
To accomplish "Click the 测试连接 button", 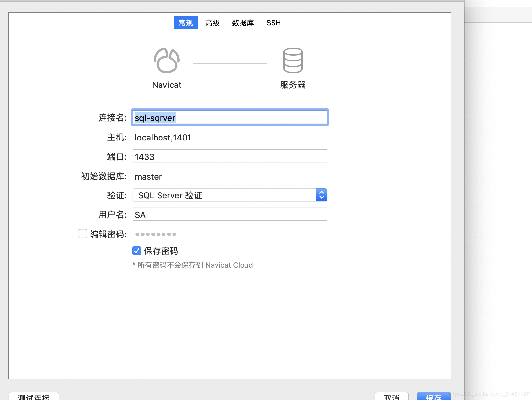I will tap(34, 397).
